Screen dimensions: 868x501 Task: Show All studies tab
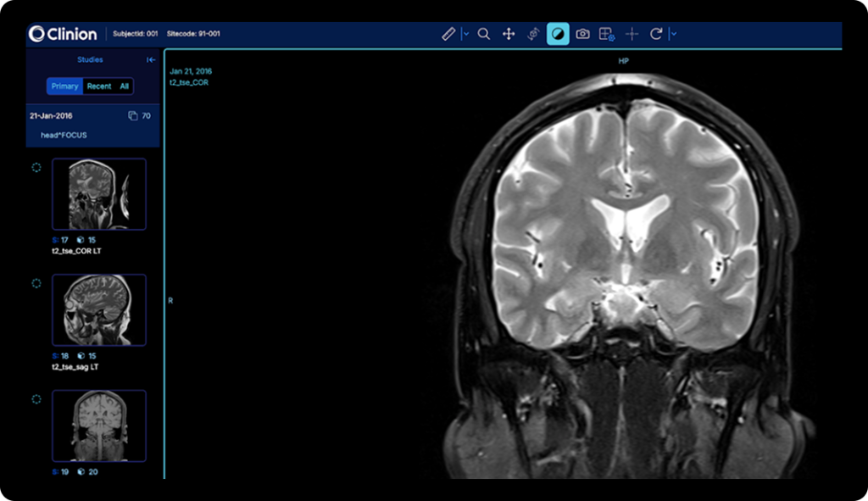tap(124, 86)
